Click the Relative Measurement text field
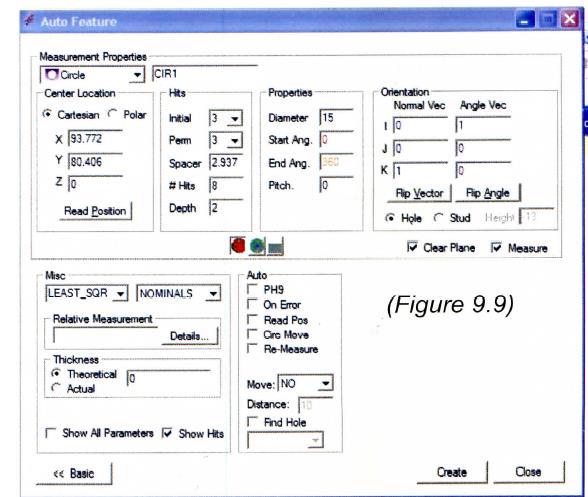Viewport: 588px width, 497px height. coord(106,335)
